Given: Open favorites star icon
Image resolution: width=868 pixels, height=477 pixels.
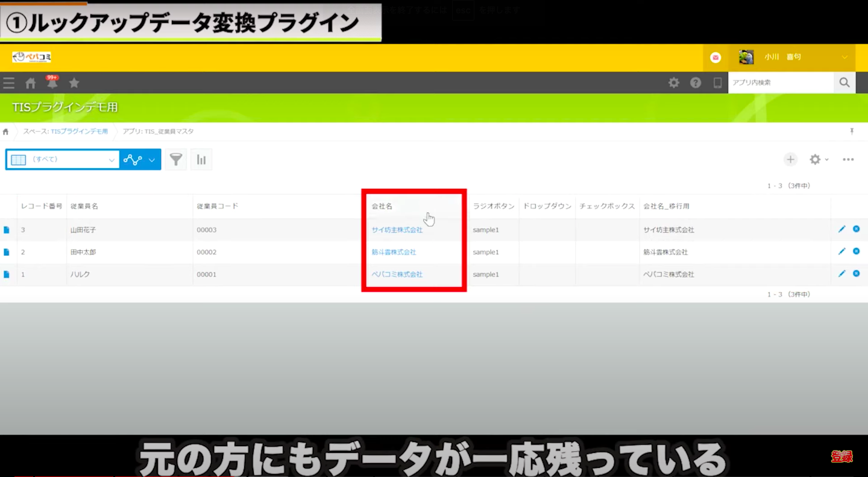Looking at the screenshot, I should pyautogui.click(x=74, y=83).
